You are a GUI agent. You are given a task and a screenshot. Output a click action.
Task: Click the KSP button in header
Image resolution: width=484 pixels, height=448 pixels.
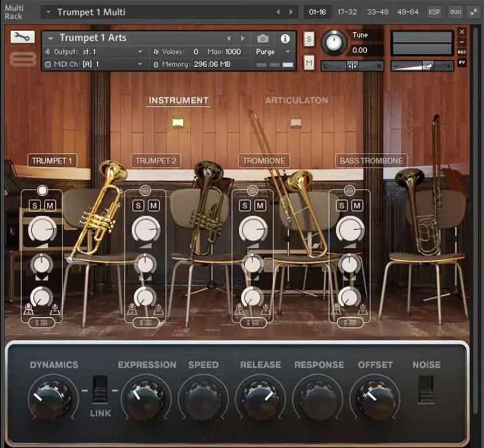click(434, 12)
